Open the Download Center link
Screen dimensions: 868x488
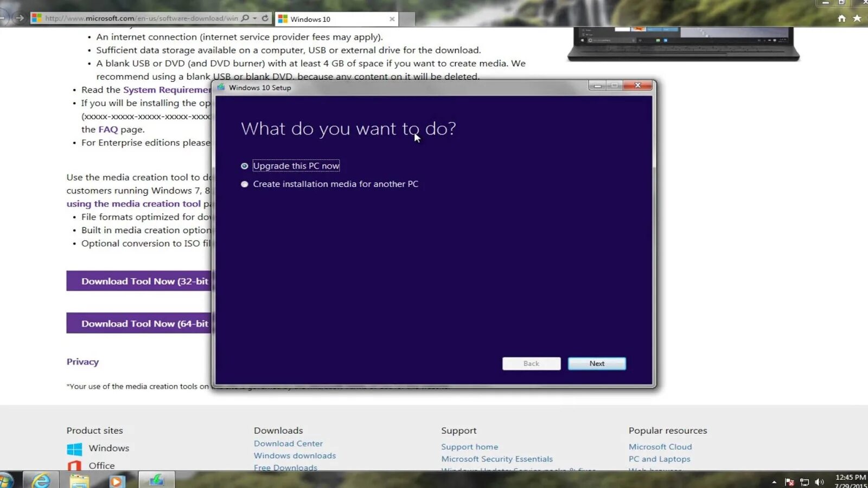pos(288,444)
